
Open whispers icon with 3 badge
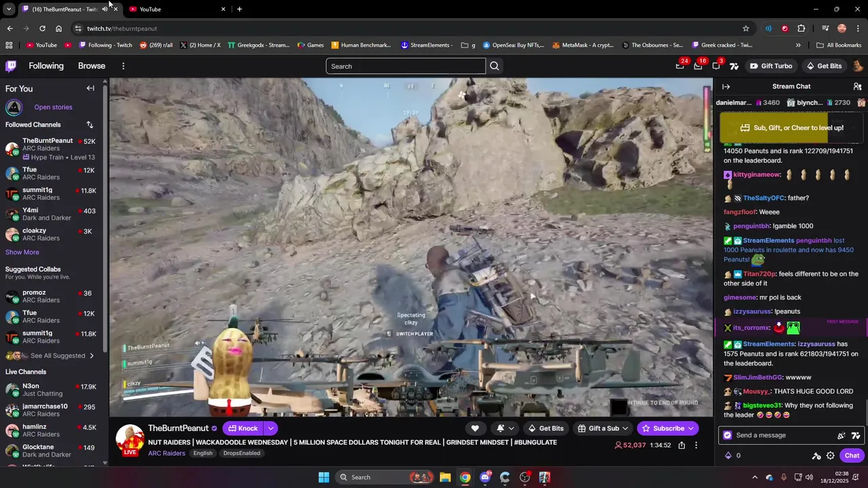(x=716, y=66)
